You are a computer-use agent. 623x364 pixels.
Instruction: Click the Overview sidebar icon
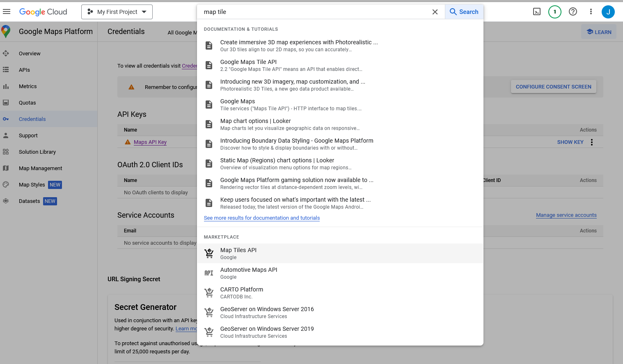[x=6, y=53]
